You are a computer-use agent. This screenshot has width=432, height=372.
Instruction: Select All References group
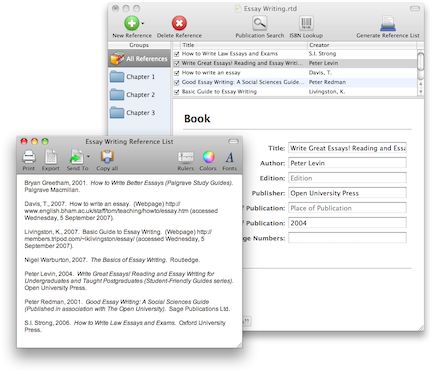139,59
